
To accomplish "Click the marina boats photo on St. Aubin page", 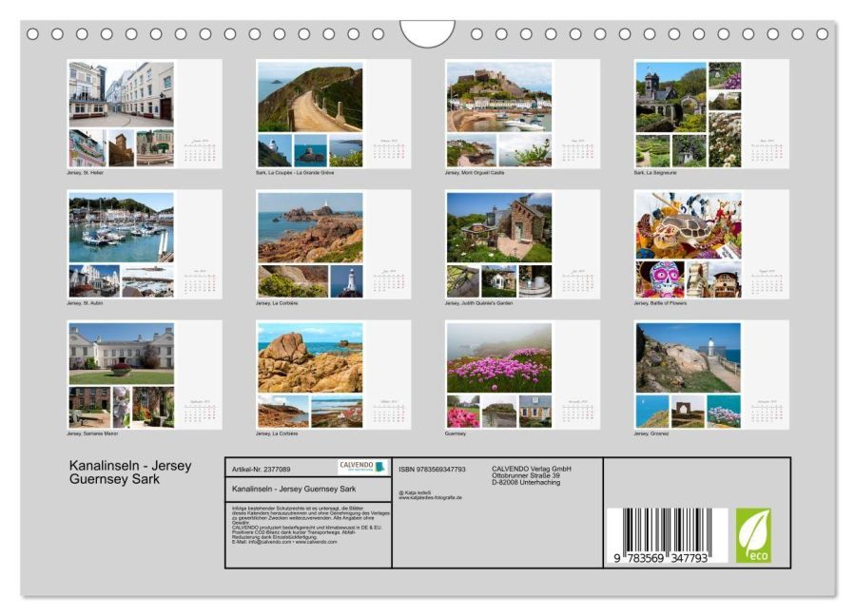I will coord(122,227).
